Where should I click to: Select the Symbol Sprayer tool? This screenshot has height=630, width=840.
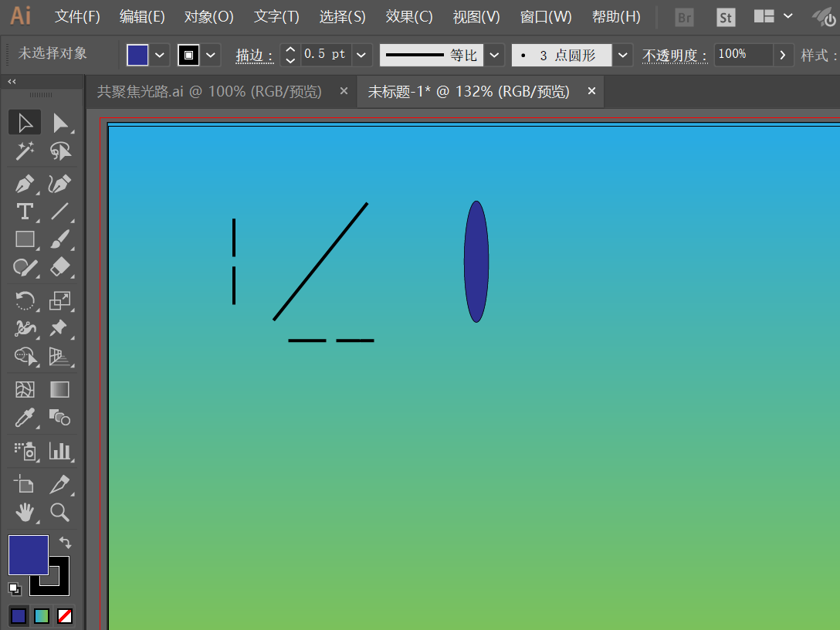click(25, 451)
